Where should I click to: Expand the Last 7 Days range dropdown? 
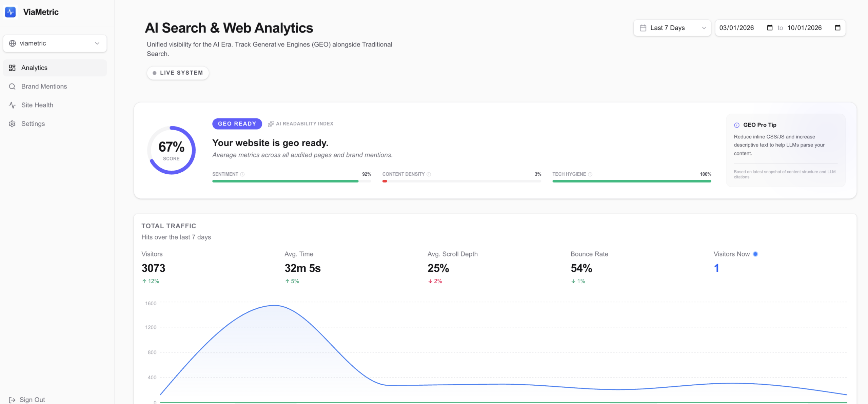pyautogui.click(x=672, y=28)
